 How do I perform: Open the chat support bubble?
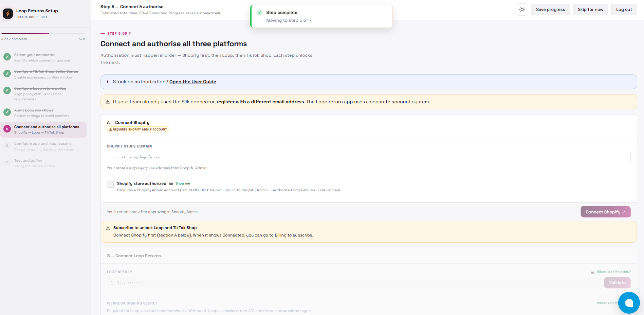(629, 303)
